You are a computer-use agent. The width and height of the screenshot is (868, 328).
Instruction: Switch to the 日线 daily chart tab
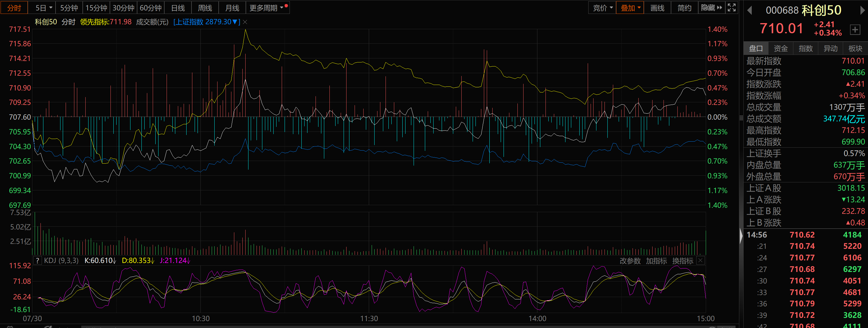(x=178, y=8)
